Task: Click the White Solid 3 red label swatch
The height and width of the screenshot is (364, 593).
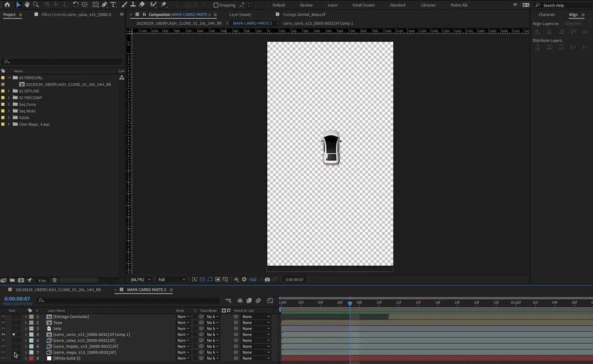Action: coord(31,358)
